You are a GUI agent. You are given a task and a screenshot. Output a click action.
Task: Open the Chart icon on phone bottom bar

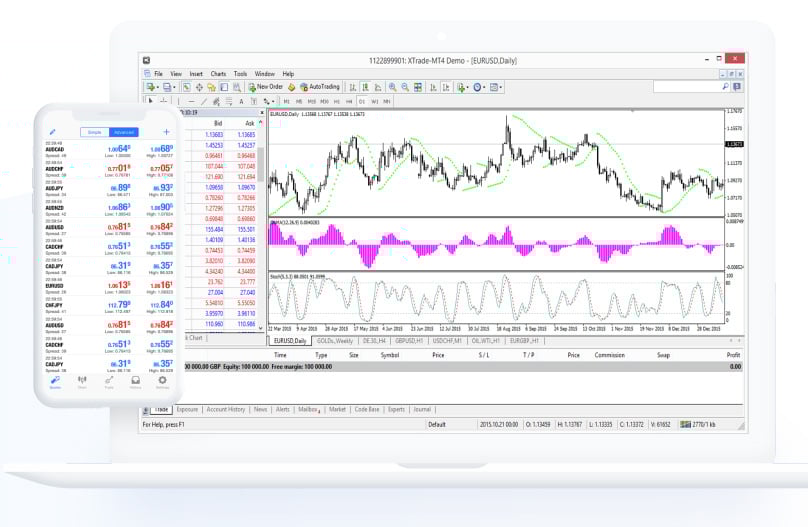coord(82,382)
